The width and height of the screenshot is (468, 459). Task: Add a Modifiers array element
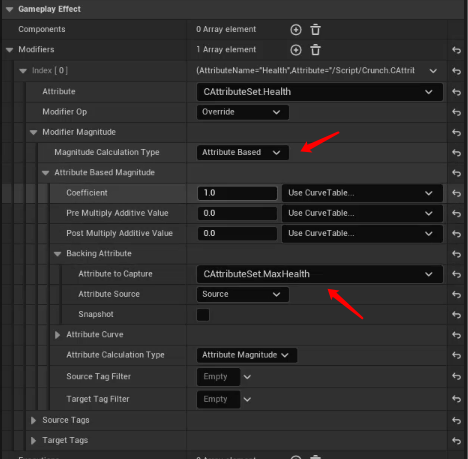point(296,50)
